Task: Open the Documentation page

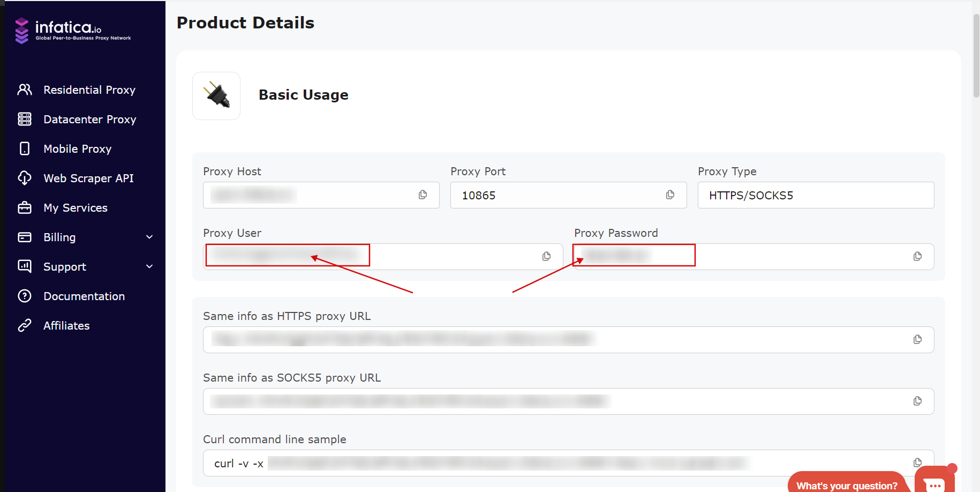Action: (x=84, y=296)
